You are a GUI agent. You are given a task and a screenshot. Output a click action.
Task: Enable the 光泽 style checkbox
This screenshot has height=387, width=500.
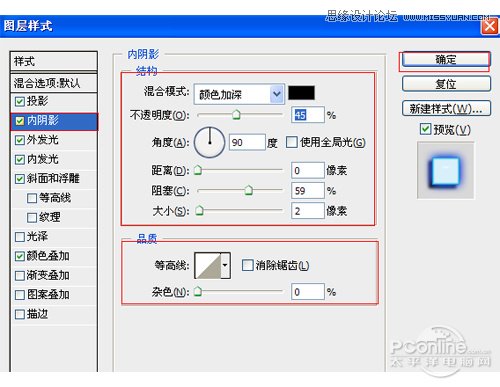click(x=20, y=237)
